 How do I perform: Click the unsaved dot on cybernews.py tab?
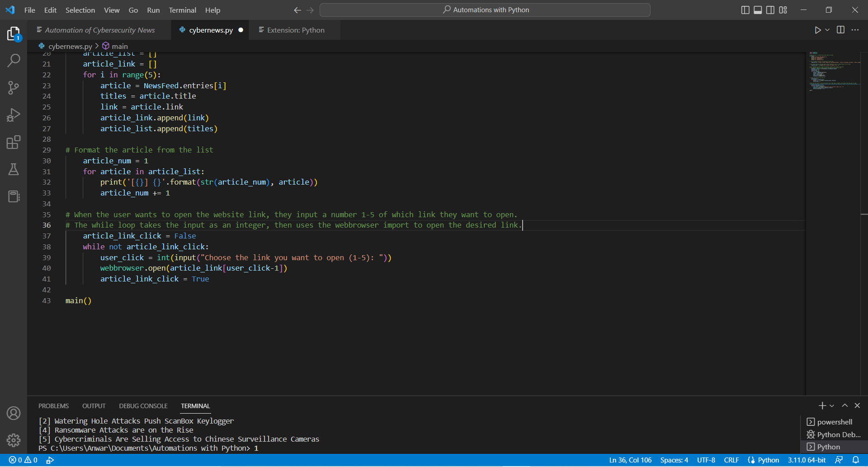click(241, 30)
